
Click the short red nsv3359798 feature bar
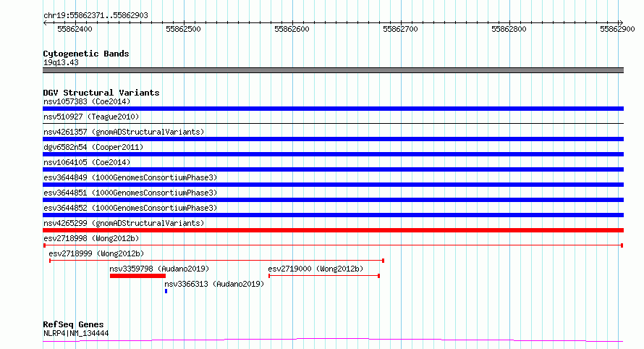[137, 276]
